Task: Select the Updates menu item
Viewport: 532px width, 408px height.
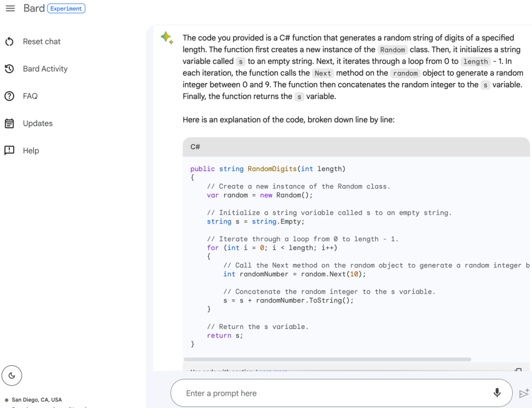Action: 38,124
